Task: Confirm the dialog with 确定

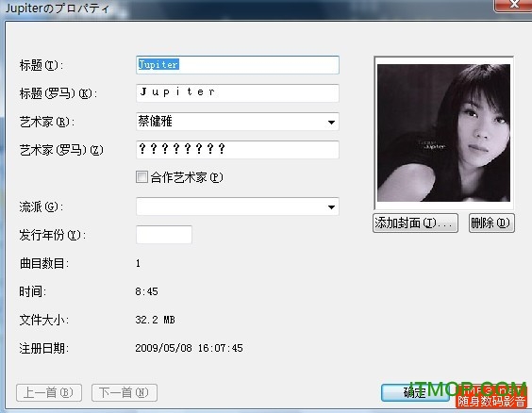Action: [415, 392]
